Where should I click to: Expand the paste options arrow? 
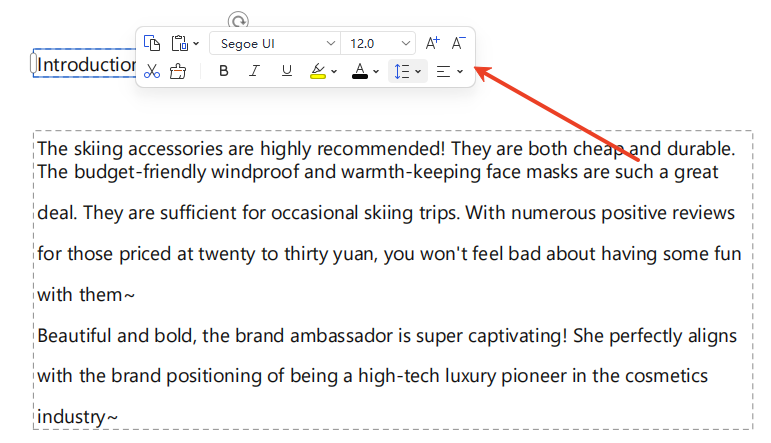coord(196,44)
